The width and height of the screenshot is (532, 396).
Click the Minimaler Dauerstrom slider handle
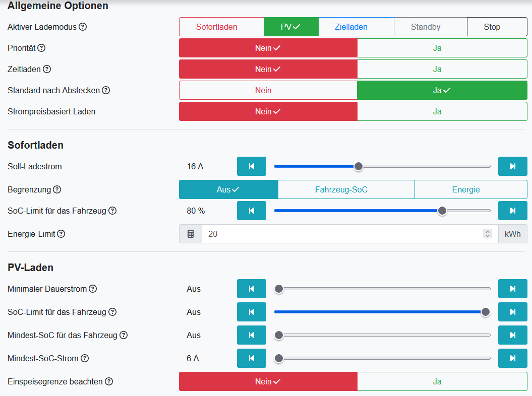[x=279, y=289]
